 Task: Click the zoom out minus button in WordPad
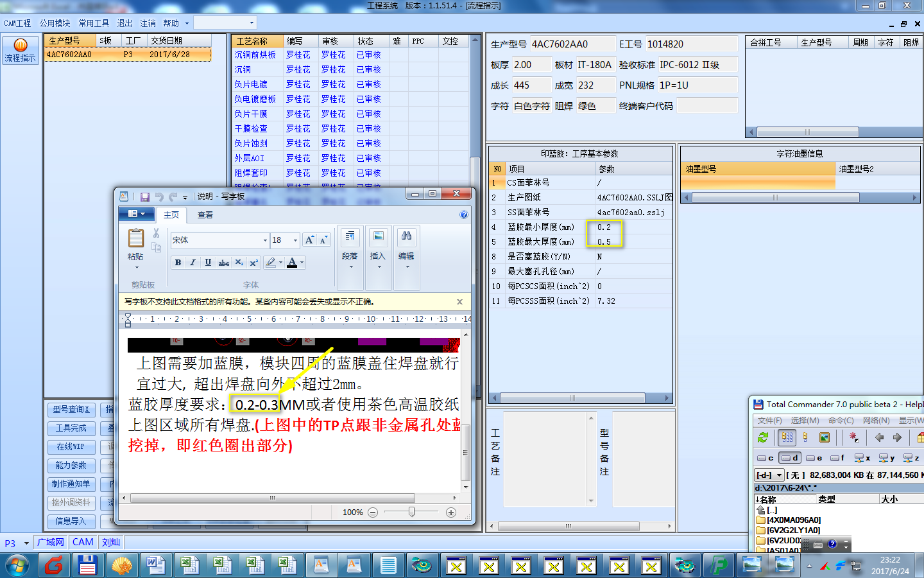click(372, 512)
